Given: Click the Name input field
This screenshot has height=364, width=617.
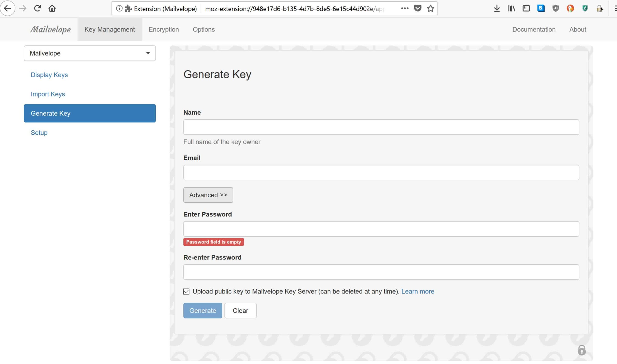Looking at the screenshot, I should point(381,127).
